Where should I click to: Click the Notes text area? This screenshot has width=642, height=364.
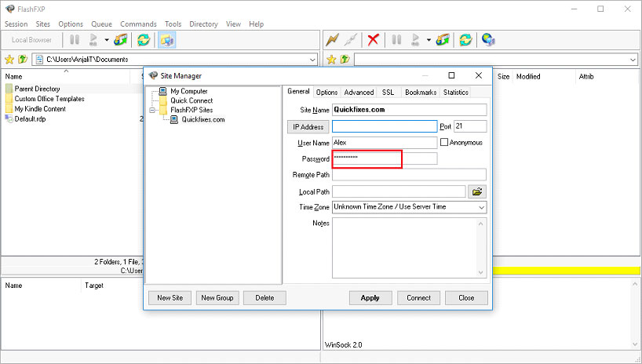(409, 248)
